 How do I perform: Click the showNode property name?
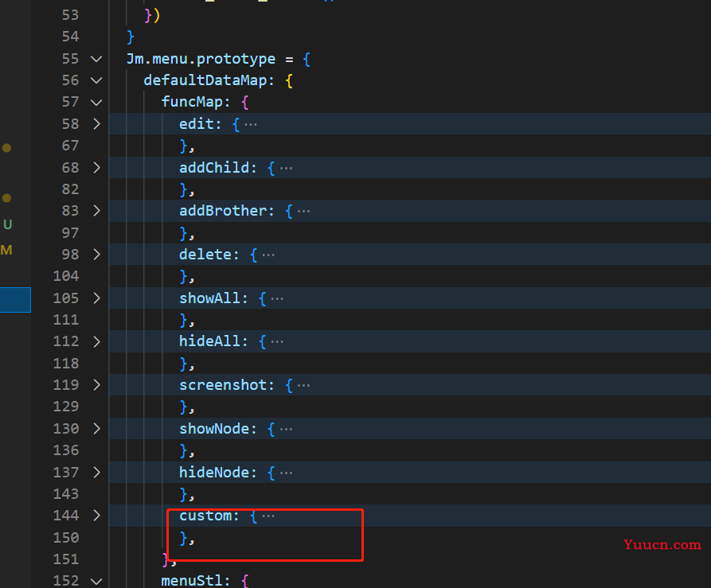(214, 429)
